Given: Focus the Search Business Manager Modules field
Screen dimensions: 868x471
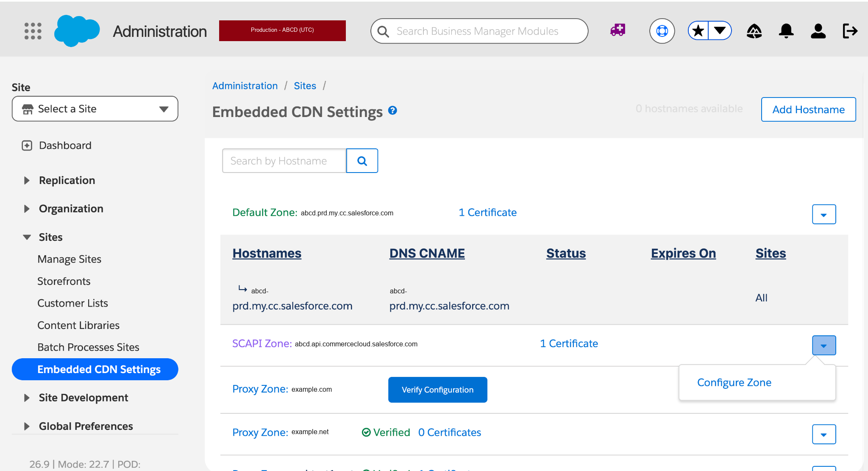Looking at the screenshot, I should point(479,31).
